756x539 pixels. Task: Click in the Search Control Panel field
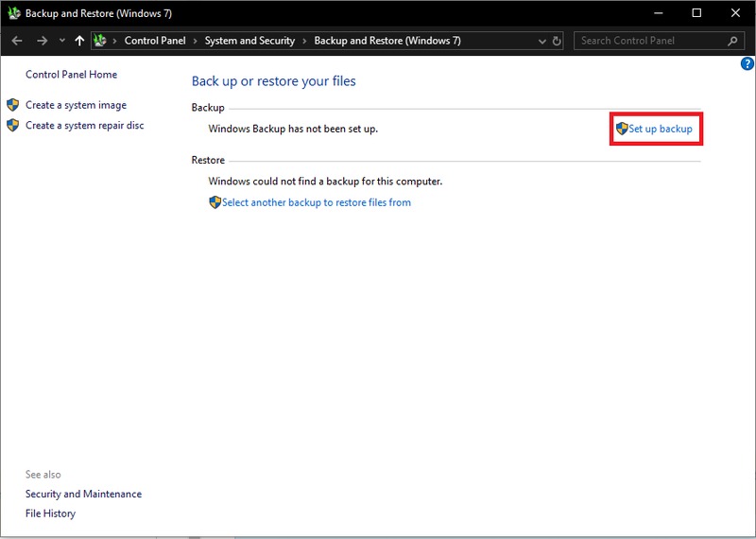click(x=652, y=41)
